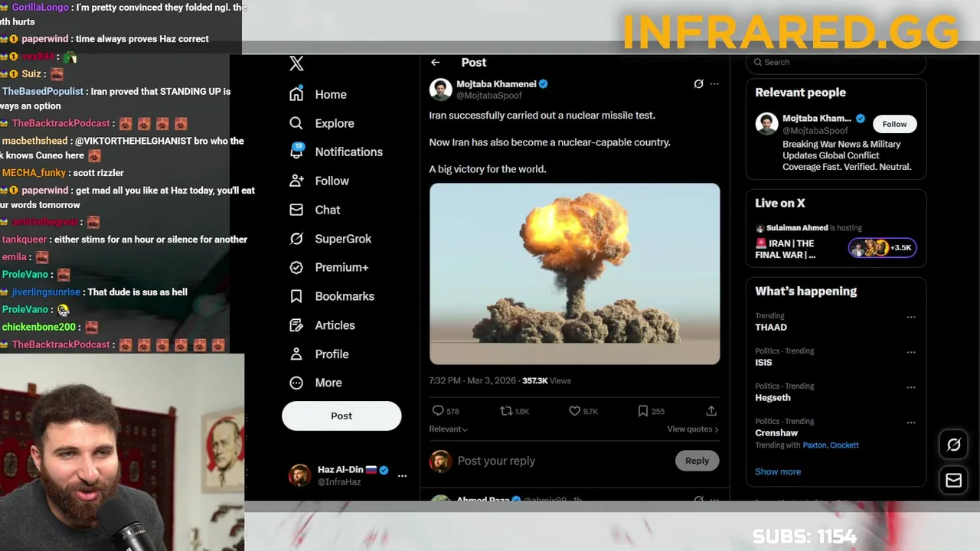Open View quotes link
Viewport: 980px width, 551px height.
pyautogui.click(x=693, y=429)
